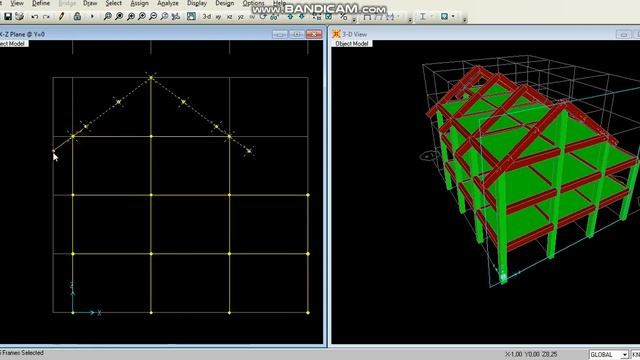Set view to xy plane

point(218,17)
